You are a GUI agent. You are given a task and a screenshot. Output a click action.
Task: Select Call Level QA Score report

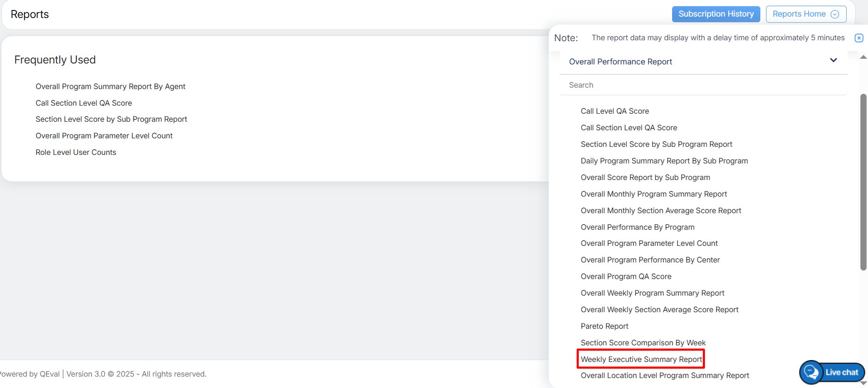(615, 111)
